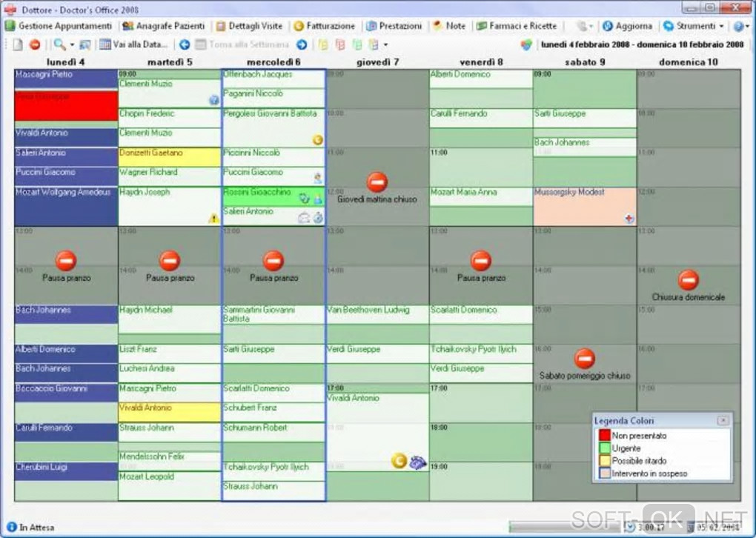Image resolution: width=756 pixels, height=538 pixels.
Task: Click the red calendar view icon
Action: click(340, 44)
